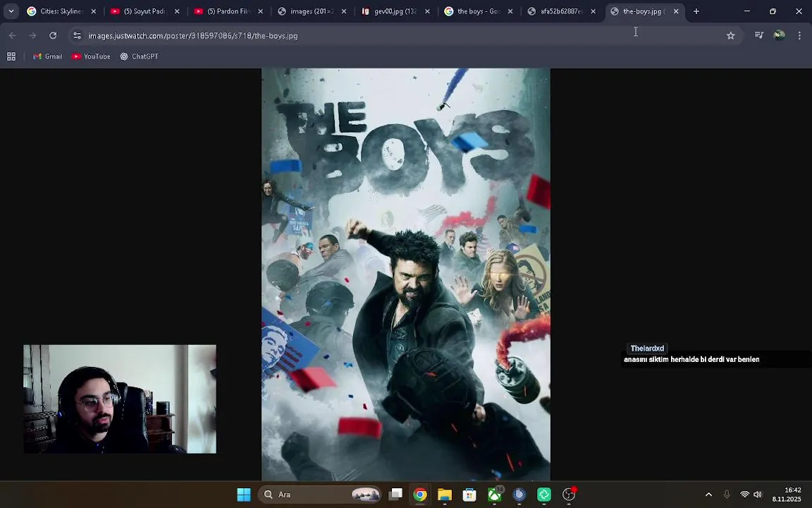812x508 pixels.
Task: Click the taskbar search box labeled Ara
Action: tap(319, 495)
